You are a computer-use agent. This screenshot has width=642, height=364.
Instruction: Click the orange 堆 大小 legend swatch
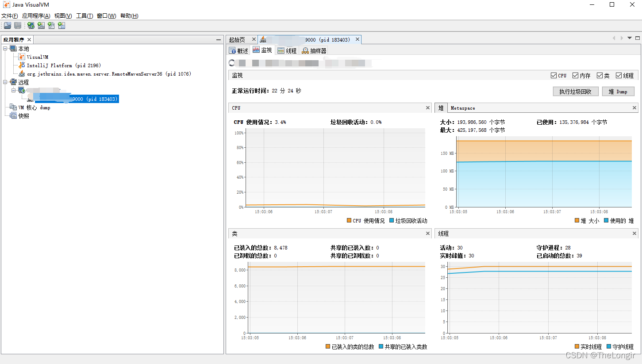(x=577, y=220)
